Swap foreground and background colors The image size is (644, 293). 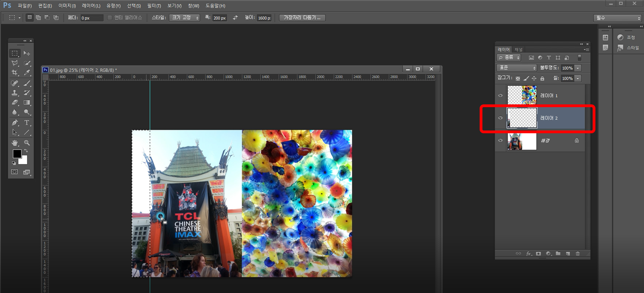[x=26, y=151]
